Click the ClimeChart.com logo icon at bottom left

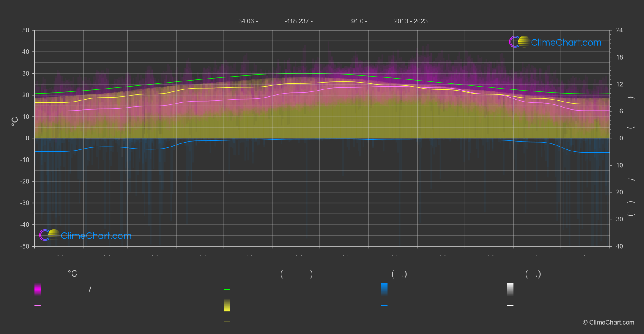(x=49, y=235)
